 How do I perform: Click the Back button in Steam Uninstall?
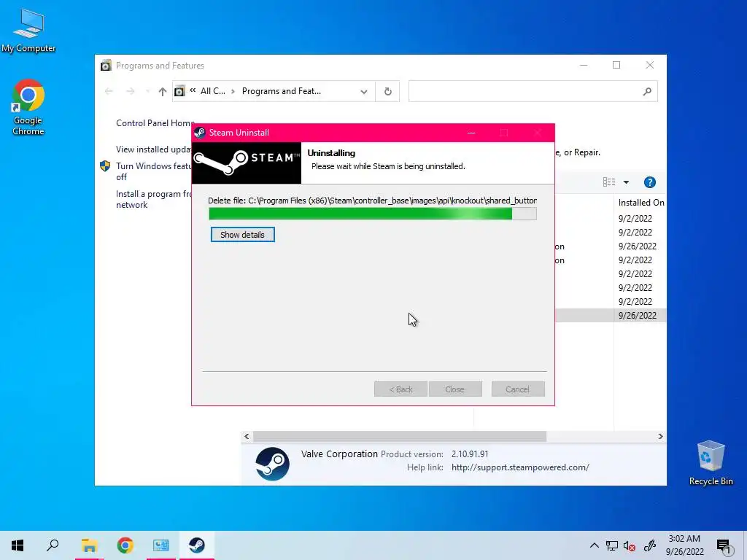point(400,389)
